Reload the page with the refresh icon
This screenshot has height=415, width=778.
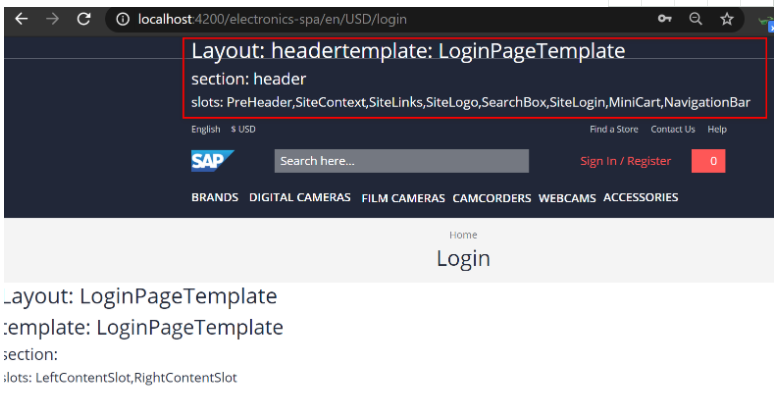(x=83, y=19)
